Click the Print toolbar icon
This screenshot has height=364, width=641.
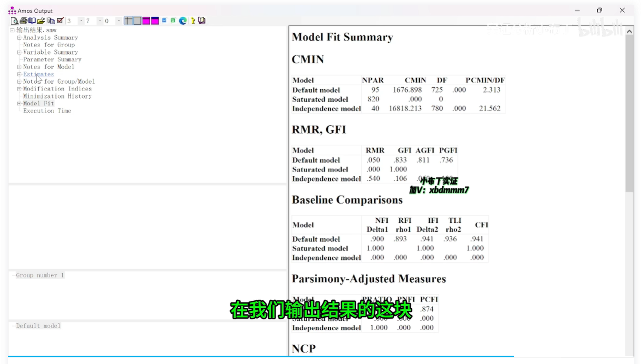(23, 21)
